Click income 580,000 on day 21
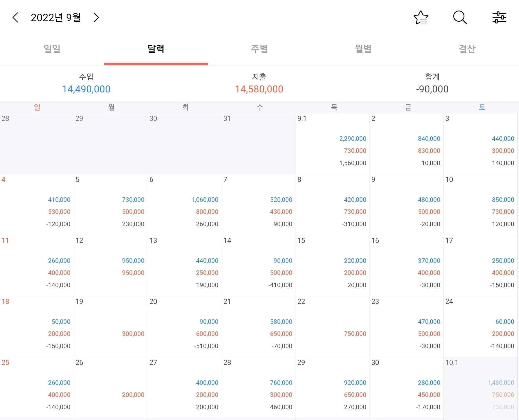This screenshot has height=420, width=519. click(281, 322)
